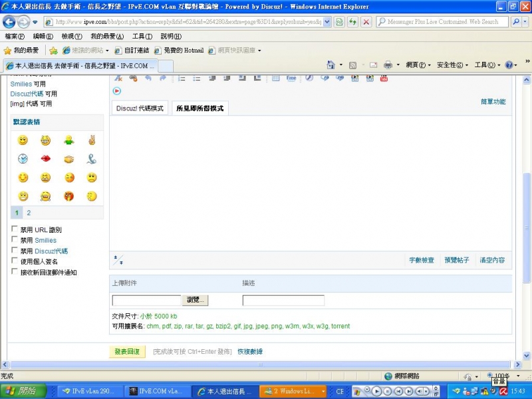The image size is (532, 399).
Task: Click the 發表回復 button
Action: click(x=126, y=352)
